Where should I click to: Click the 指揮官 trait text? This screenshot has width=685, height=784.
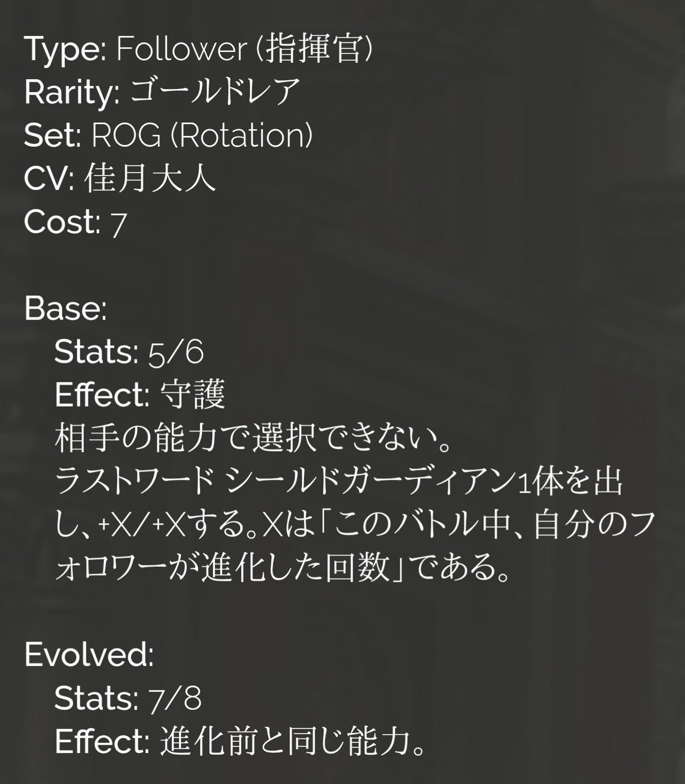pyautogui.click(x=311, y=49)
